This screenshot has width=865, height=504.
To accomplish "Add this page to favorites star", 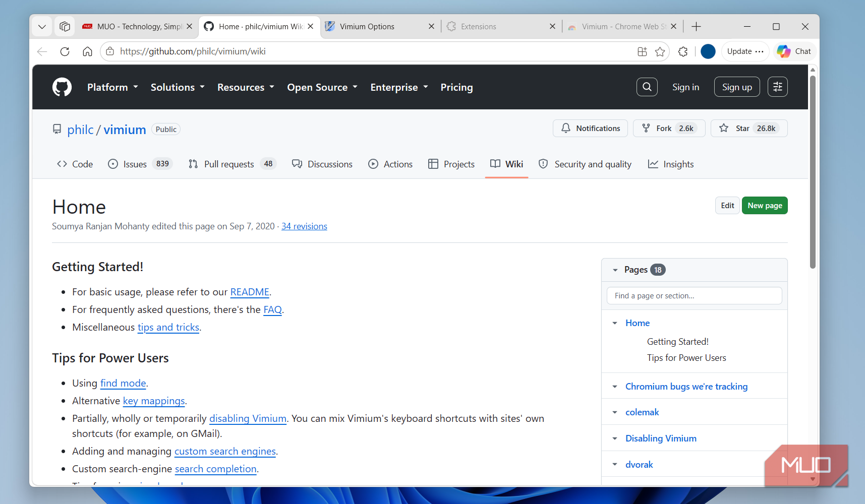I will 660,51.
